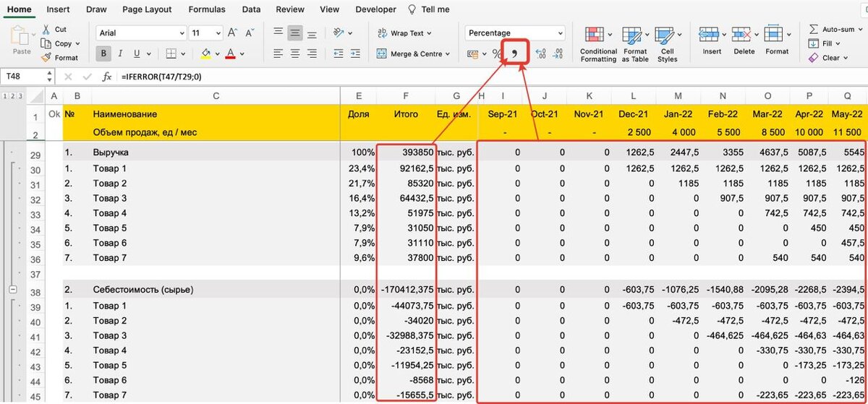Activate the Format painter brush

click(46, 57)
